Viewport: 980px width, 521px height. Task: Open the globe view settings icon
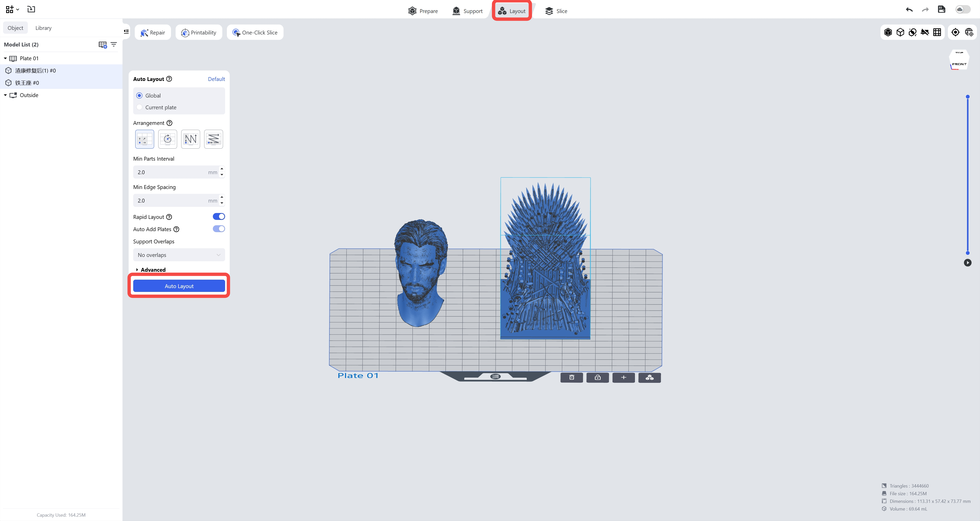(x=969, y=32)
